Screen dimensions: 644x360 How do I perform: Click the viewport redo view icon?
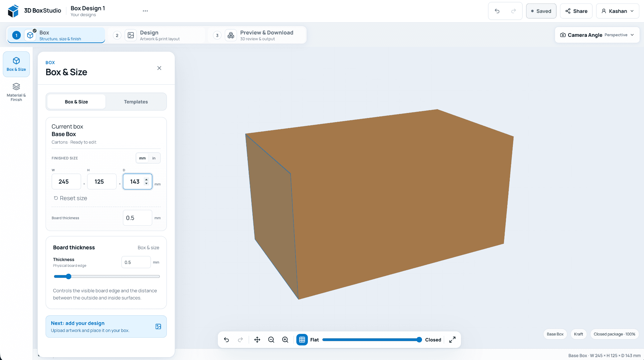(x=240, y=340)
